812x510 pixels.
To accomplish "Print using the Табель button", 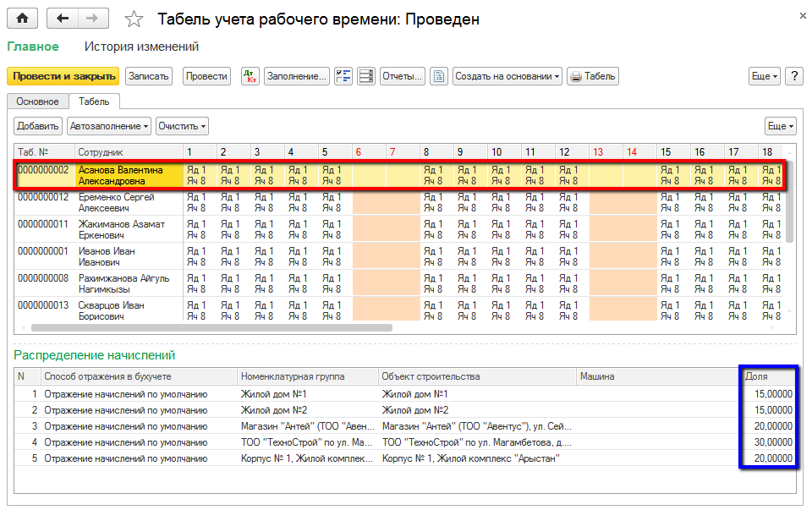I will (593, 76).
